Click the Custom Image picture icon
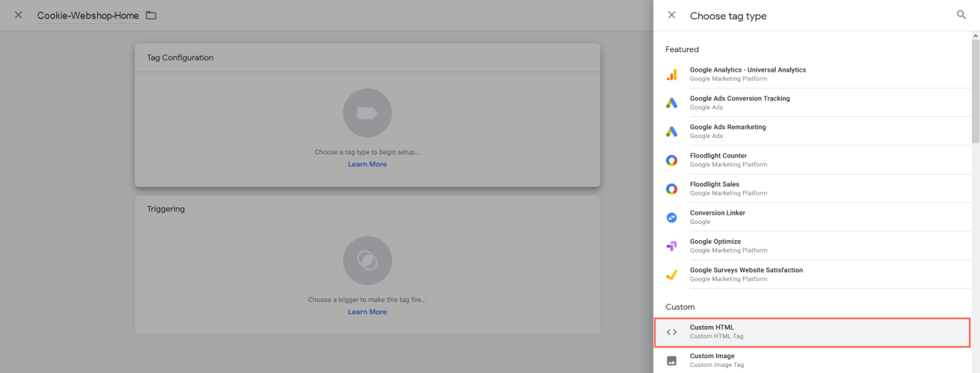Screen dimensions: 980x373 pyautogui.click(x=671, y=361)
